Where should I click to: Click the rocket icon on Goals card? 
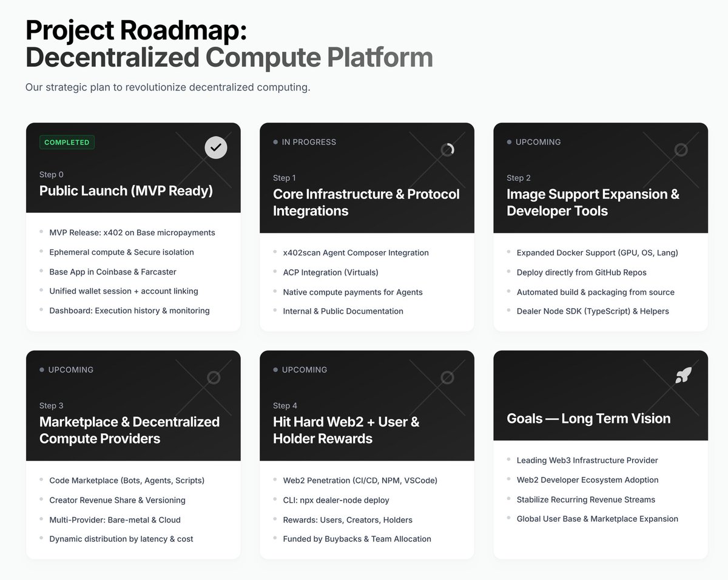point(684,375)
